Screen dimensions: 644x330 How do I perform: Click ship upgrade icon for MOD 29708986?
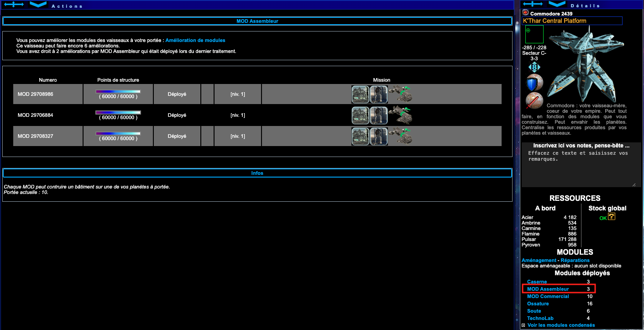point(400,94)
